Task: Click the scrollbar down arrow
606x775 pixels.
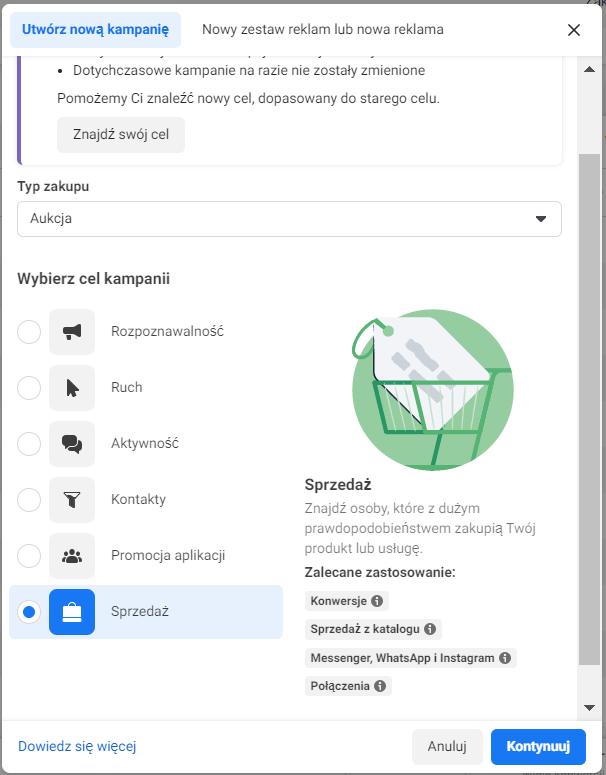Action: 590,708
